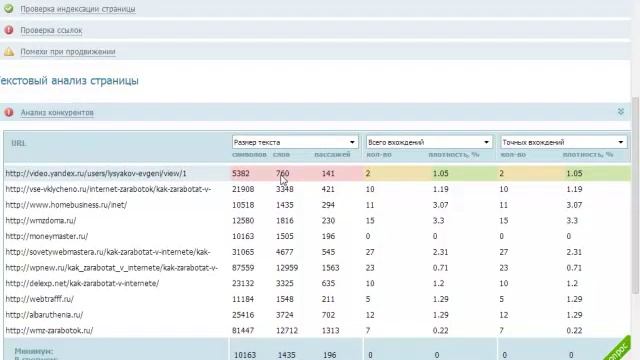Open the Всего вхождений dropdown
This screenshot has width=640, height=360.
(429, 142)
